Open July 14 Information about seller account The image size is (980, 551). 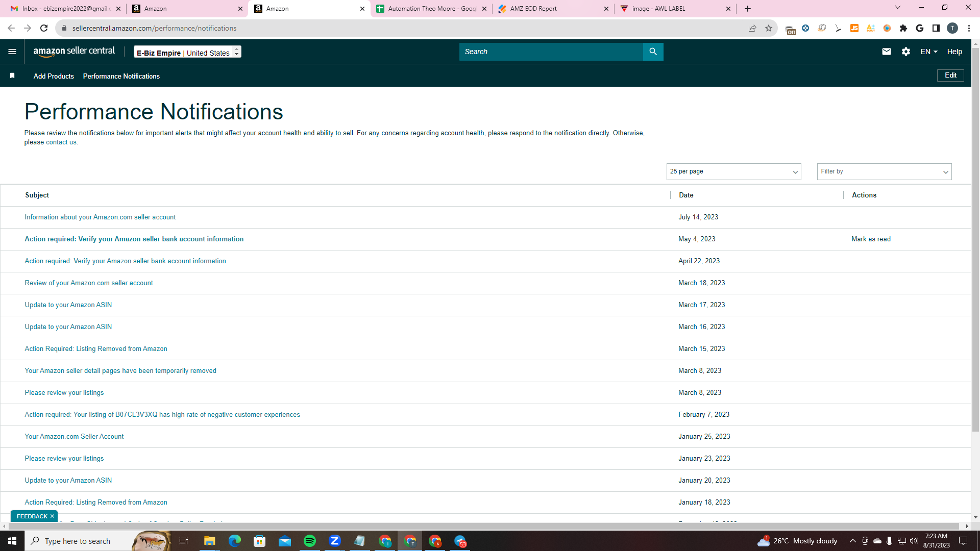click(x=100, y=217)
